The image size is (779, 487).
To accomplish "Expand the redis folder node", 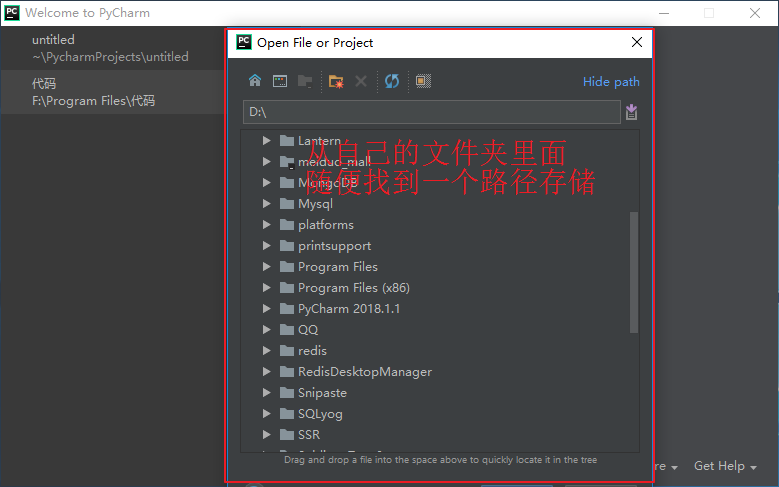I will (267, 350).
